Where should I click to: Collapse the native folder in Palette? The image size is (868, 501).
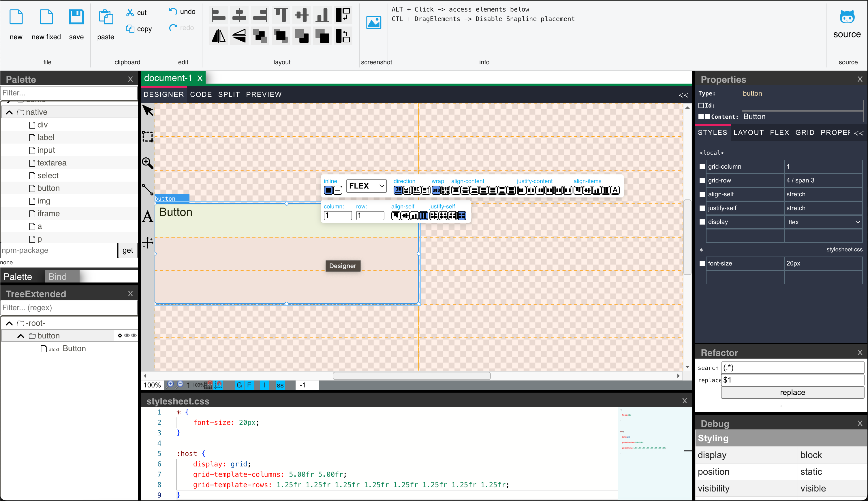pos(9,112)
